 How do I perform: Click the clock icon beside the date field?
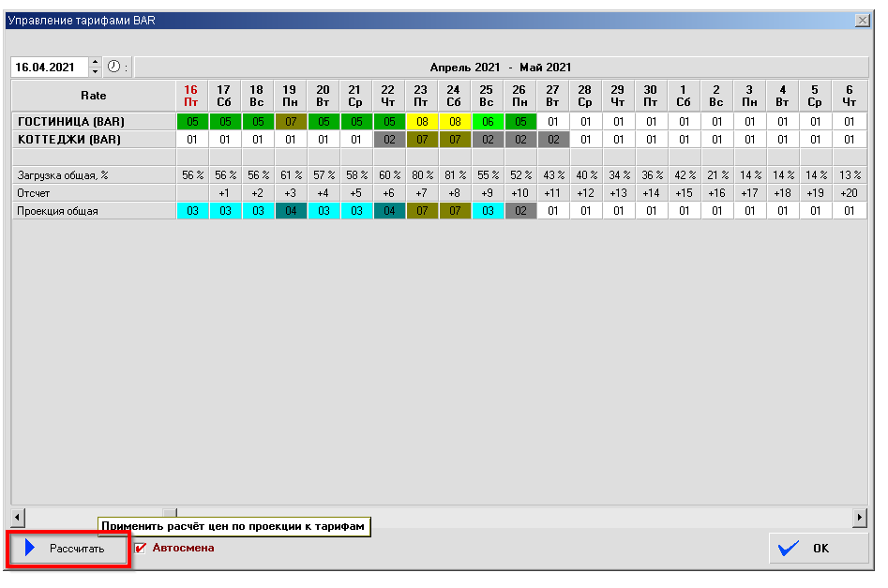pyautogui.click(x=114, y=67)
